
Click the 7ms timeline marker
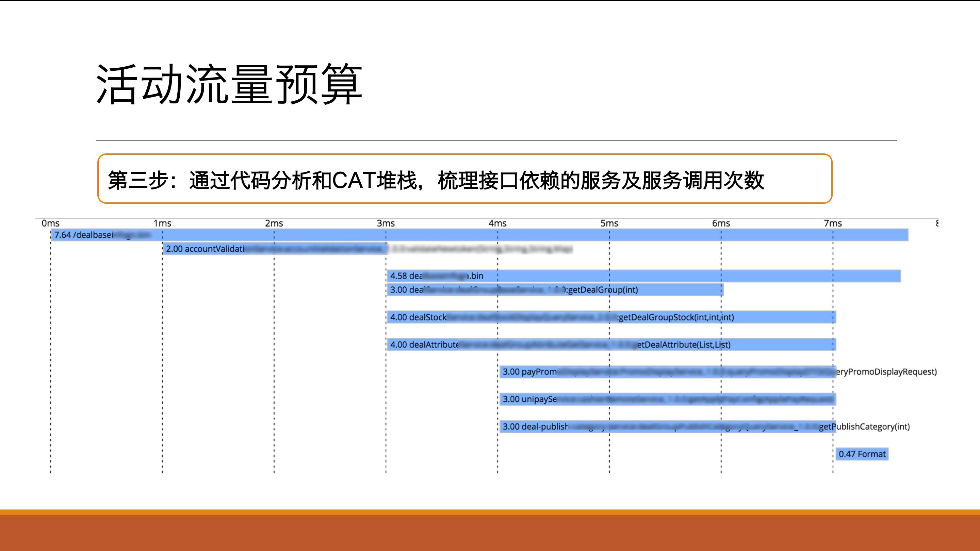(x=833, y=223)
